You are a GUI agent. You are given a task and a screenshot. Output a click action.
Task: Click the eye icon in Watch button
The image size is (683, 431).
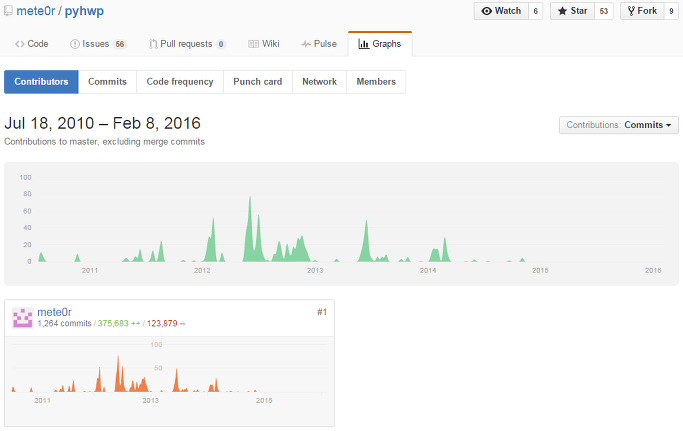click(x=487, y=11)
